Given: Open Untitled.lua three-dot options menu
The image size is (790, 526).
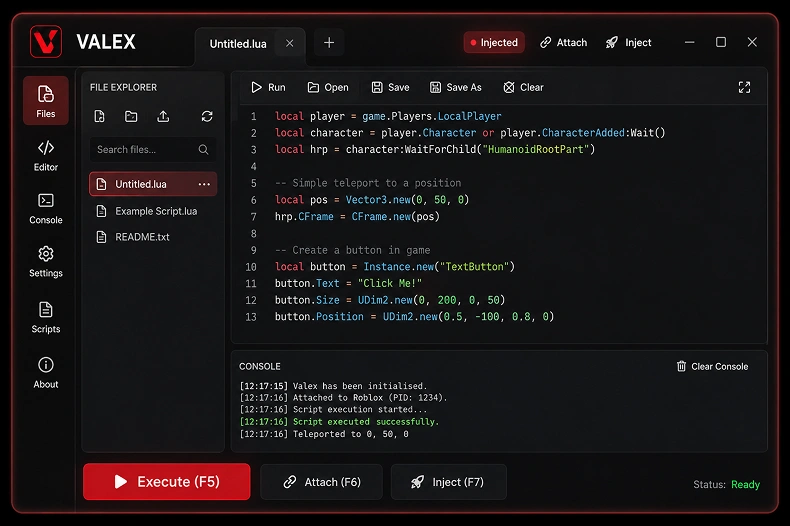Looking at the screenshot, I should (204, 184).
